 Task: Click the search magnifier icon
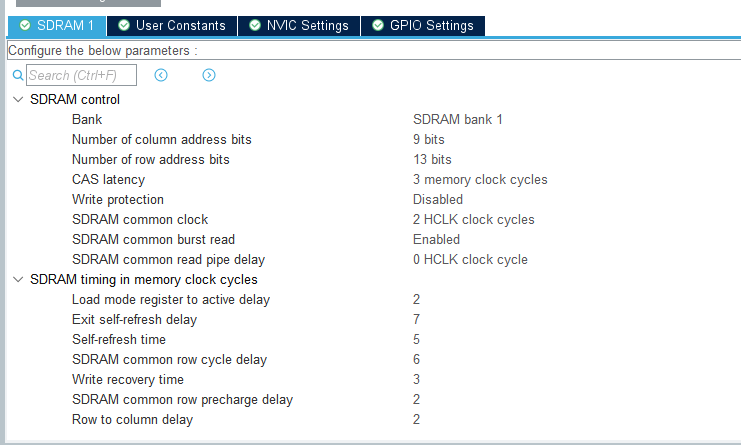pos(17,75)
